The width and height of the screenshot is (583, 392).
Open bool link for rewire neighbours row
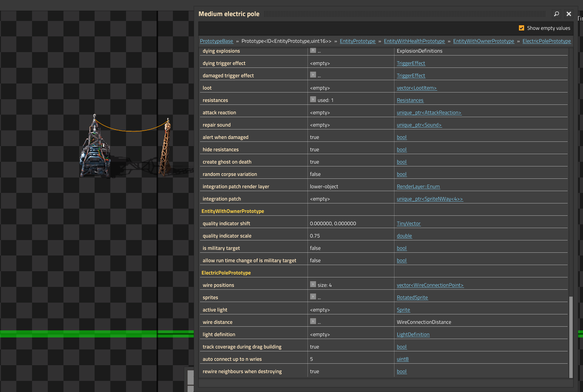click(402, 371)
